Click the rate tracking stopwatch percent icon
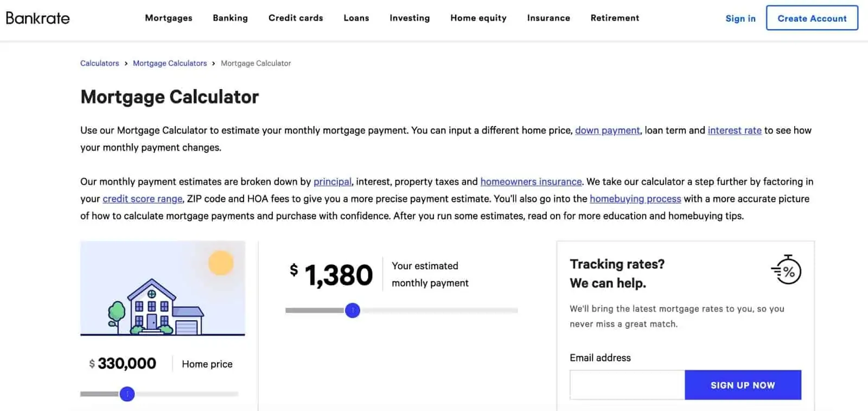Screen dimensions: 868x411 tap(786, 270)
